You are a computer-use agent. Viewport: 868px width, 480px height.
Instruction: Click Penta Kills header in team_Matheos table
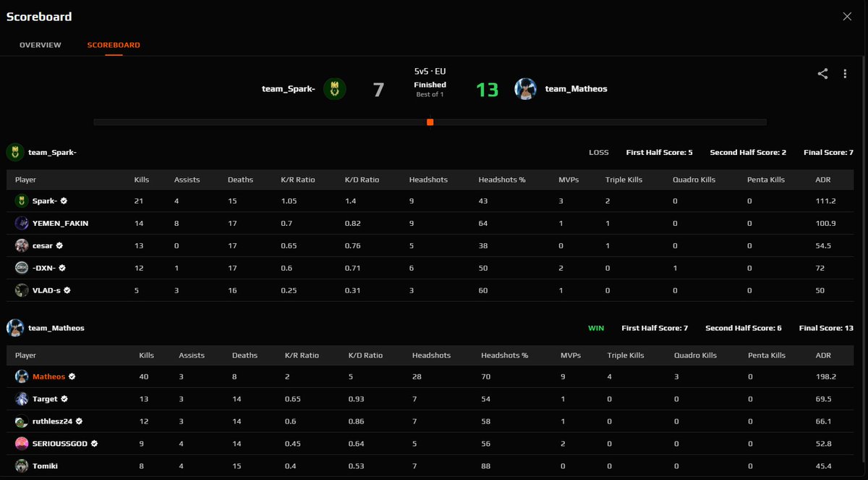767,355
